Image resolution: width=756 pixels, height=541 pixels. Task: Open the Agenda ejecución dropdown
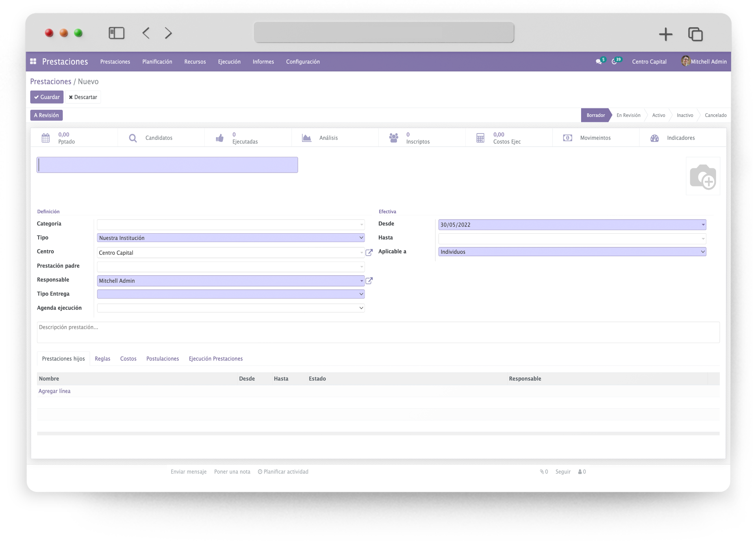tap(231, 308)
